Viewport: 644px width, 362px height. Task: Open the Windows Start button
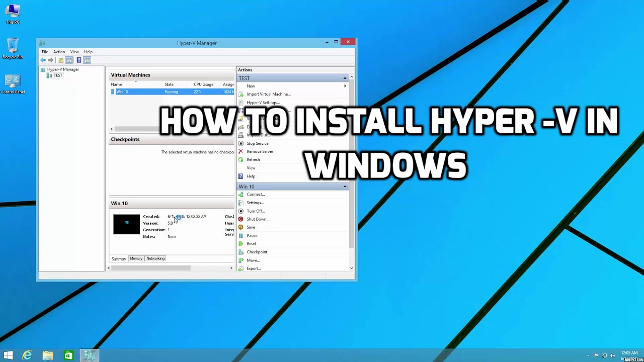coord(8,355)
